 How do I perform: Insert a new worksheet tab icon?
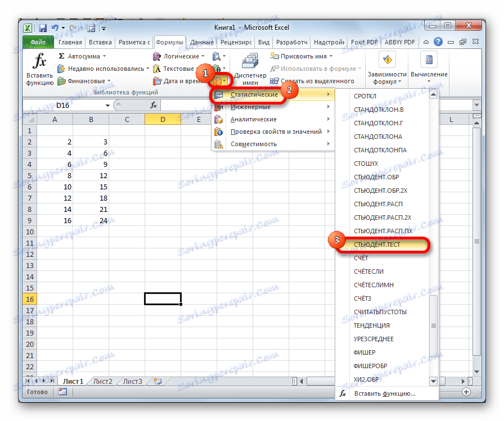(x=157, y=381)
